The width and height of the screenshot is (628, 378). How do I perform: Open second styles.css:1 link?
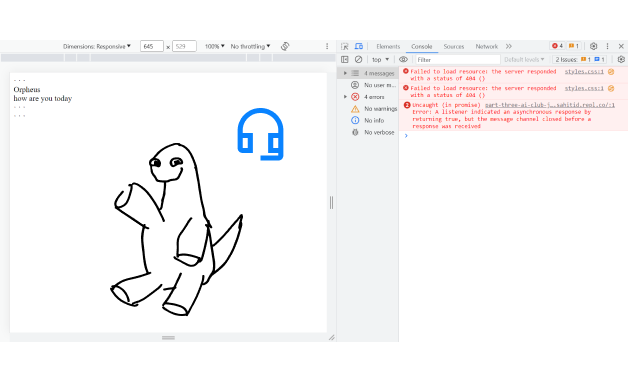[584, 88]
